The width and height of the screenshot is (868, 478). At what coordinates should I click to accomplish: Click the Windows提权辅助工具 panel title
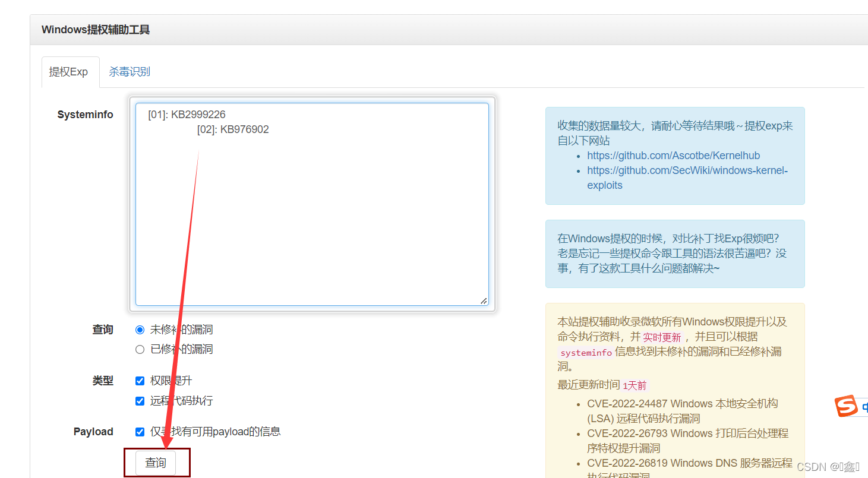tap(96, 30)
